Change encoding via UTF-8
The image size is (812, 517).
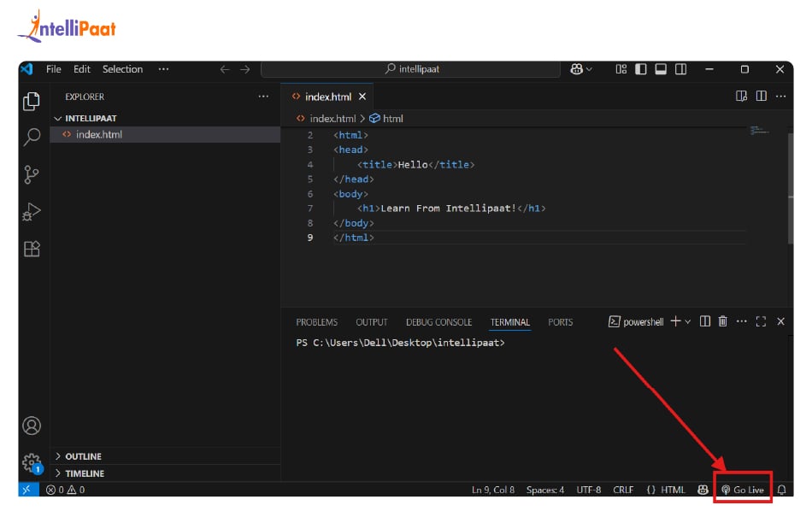(x=589, y=490)
